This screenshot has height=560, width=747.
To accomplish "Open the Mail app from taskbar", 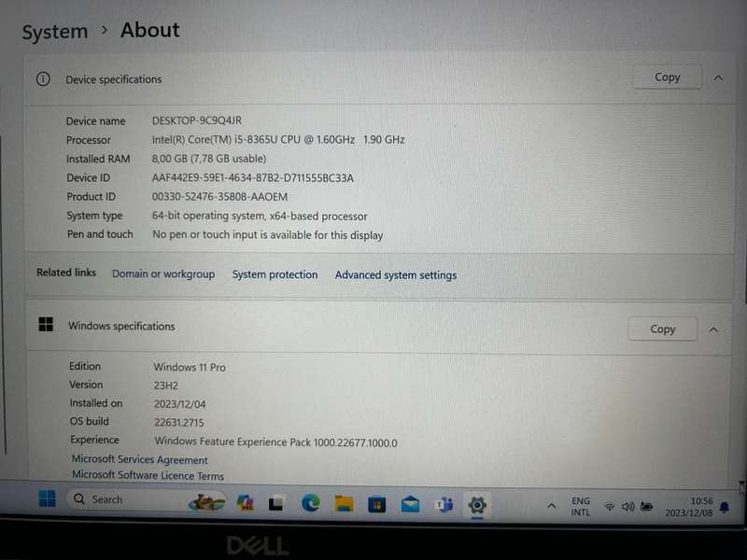I will [410, 504].
